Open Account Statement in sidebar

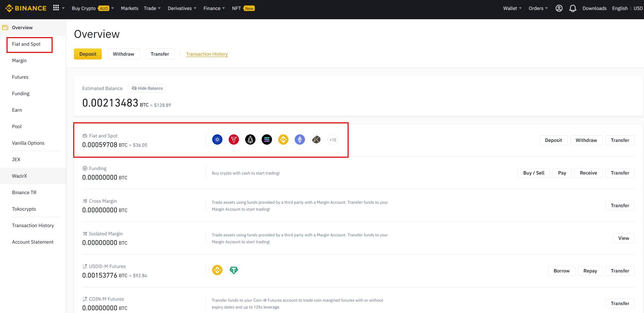click(33, 242)
